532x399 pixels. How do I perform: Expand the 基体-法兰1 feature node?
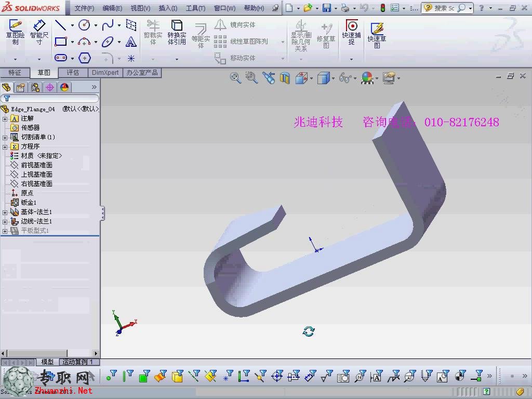pos(5,212)
